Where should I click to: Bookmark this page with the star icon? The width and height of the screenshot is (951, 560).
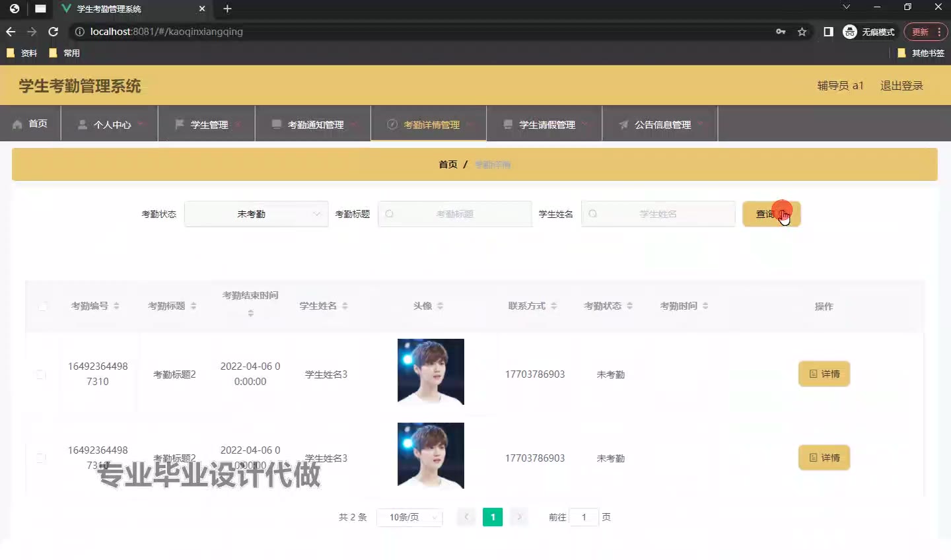click(802, 32)
